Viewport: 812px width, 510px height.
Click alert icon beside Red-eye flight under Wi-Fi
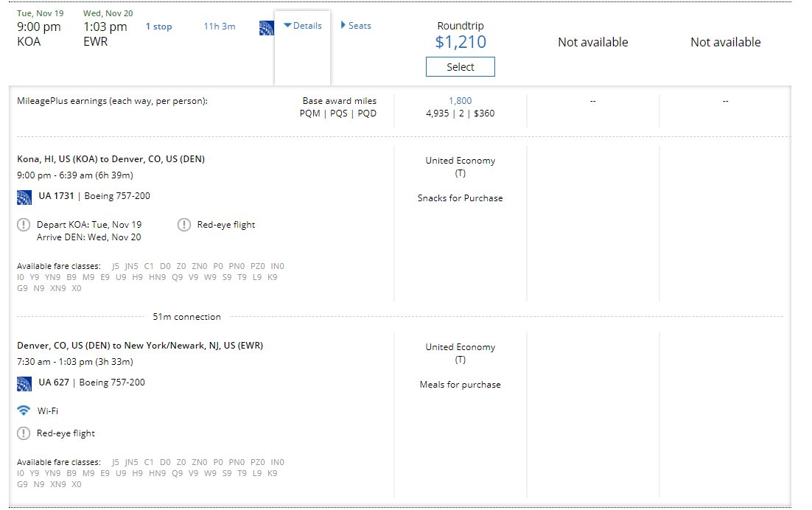click(x=24, y=433)
